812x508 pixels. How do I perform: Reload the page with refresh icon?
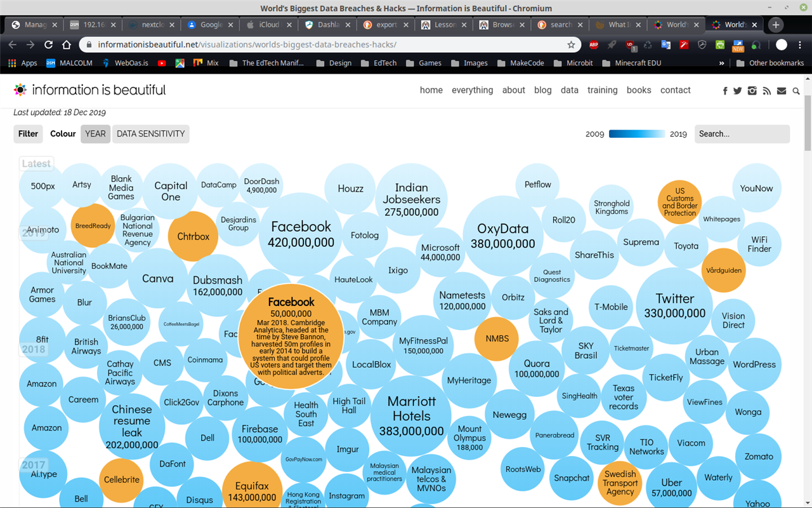[48, 45]
